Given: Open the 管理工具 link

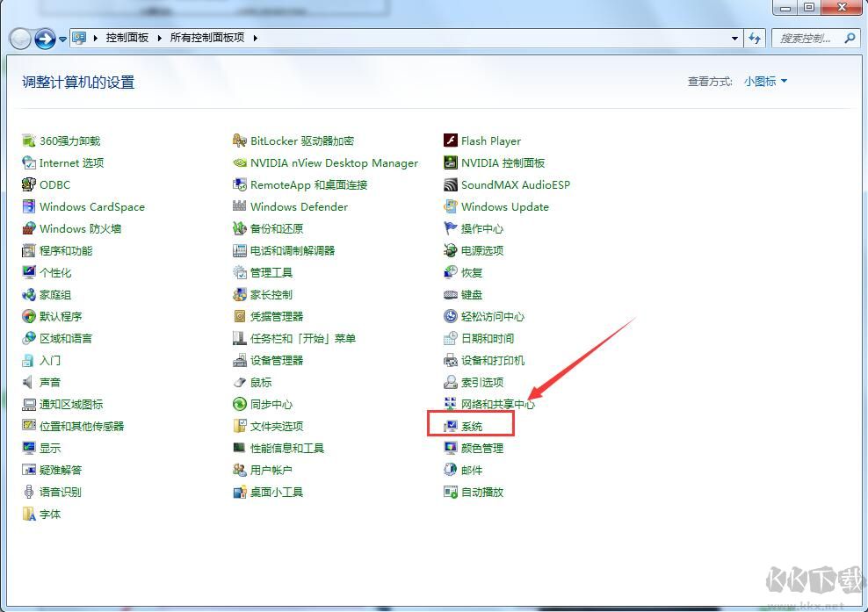Looking at the screenshot, I should point(271,273).
